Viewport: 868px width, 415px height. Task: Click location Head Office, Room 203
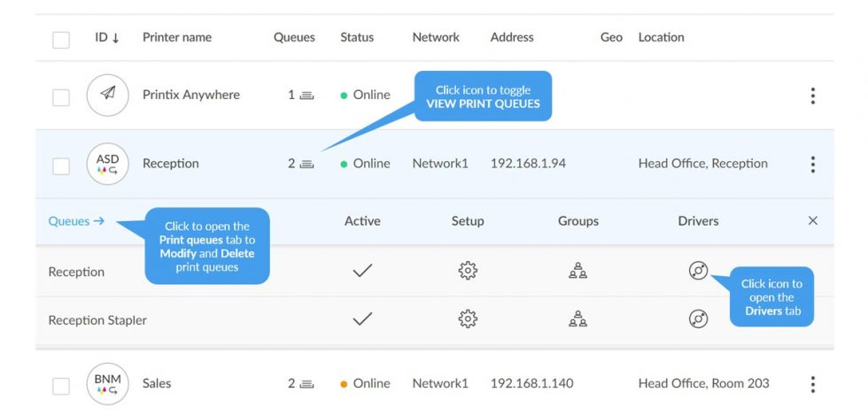click(703, 383)
